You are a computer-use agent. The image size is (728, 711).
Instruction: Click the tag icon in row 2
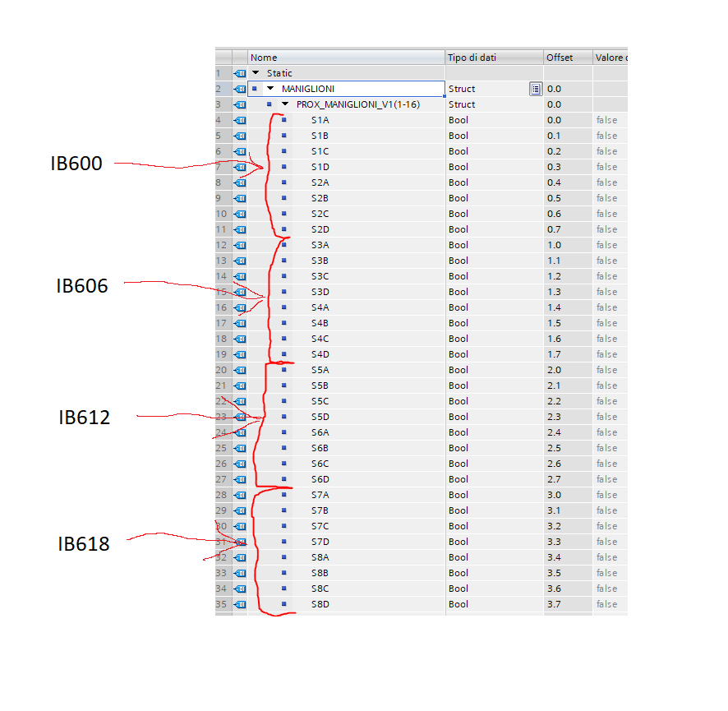(x=240, y=89)
